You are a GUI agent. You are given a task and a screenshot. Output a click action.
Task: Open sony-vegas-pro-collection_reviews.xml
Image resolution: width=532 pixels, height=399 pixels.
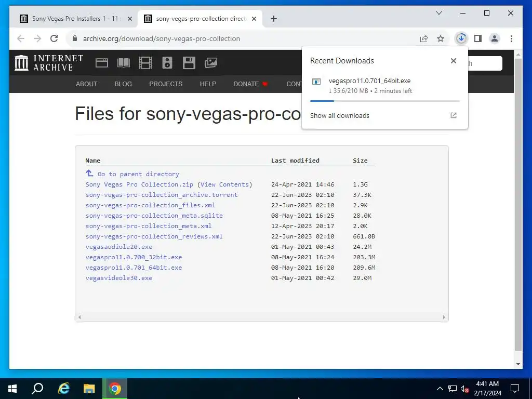[x=154, y=236]
